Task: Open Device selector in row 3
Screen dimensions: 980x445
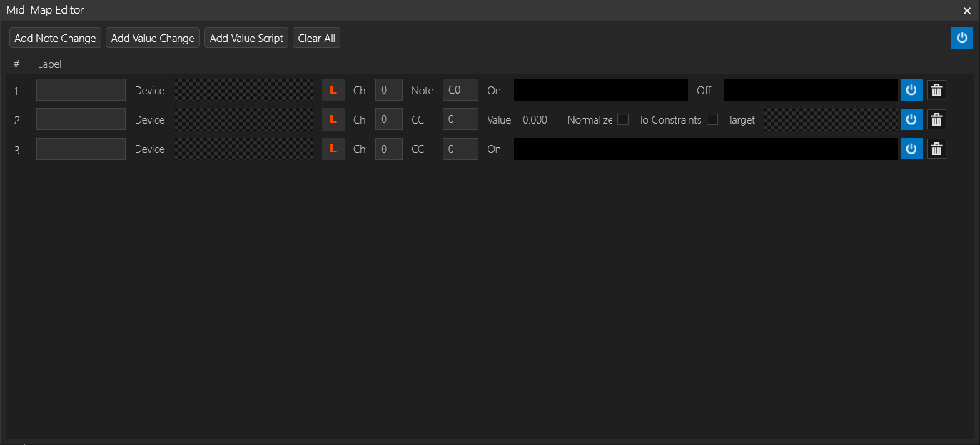Action: pyautogui.click(x=244, y=149)
